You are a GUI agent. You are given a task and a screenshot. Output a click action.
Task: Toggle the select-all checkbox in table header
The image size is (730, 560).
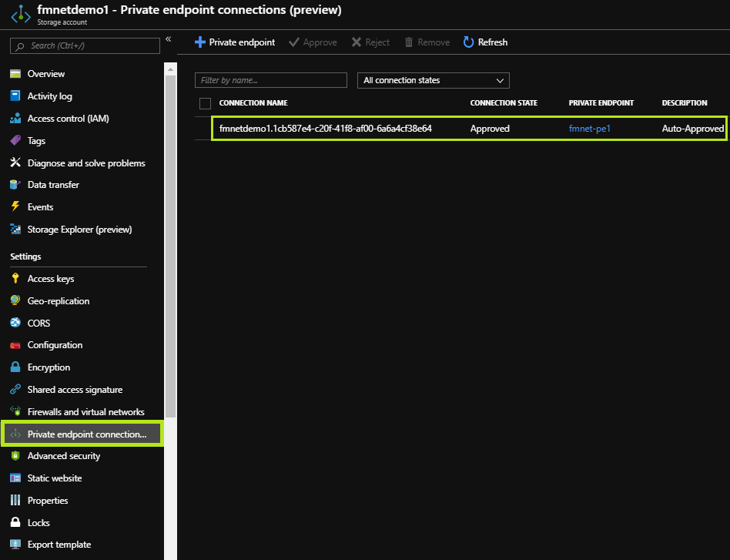(x=205, y=103)
